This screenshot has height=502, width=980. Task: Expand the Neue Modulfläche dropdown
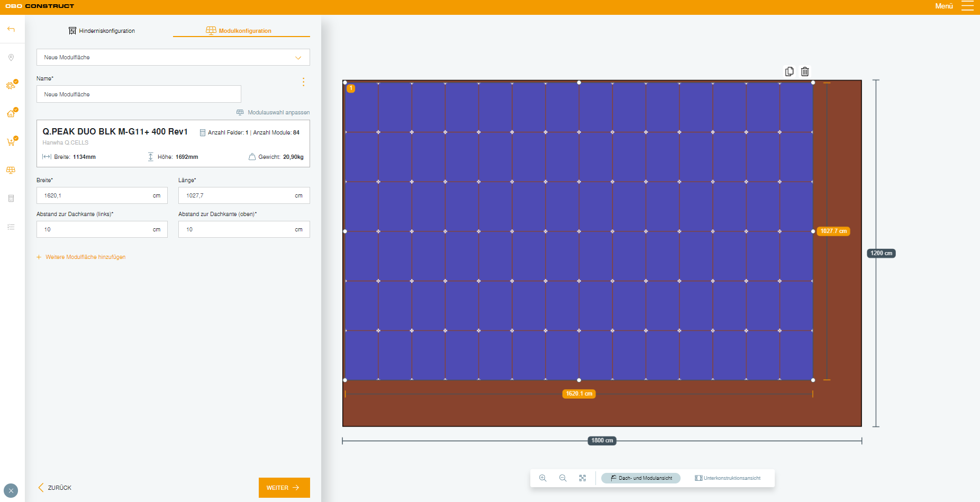pos(173,57)
